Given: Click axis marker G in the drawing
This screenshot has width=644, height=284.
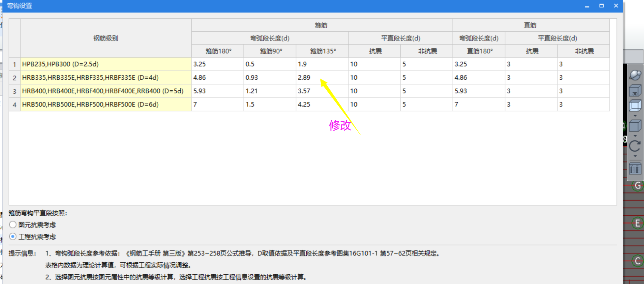Looking at the screenshot, I should tap(637, 186).
